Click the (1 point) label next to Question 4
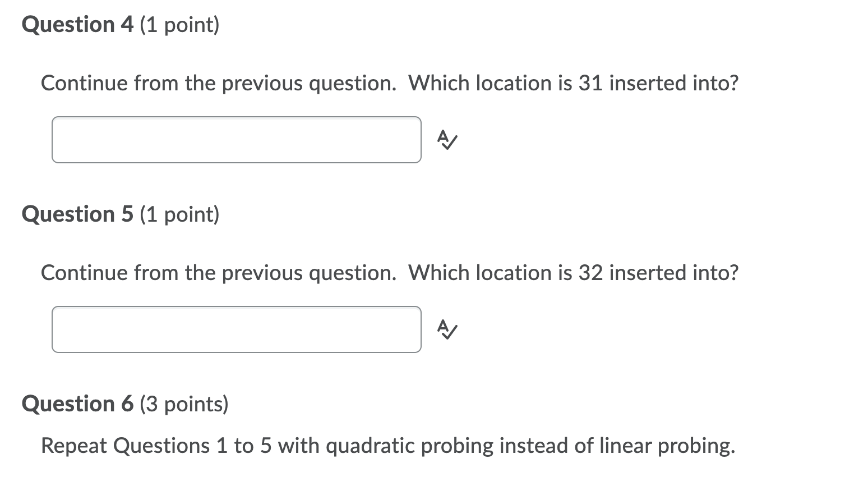The width and height of the screenshot is (868, 486). tap(179, 25)
